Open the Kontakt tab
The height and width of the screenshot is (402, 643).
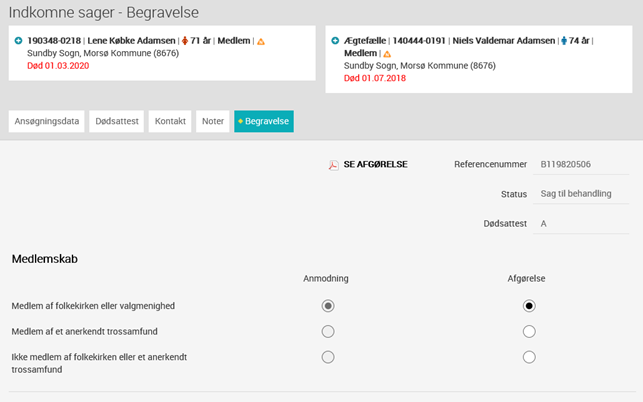point(170,121)
